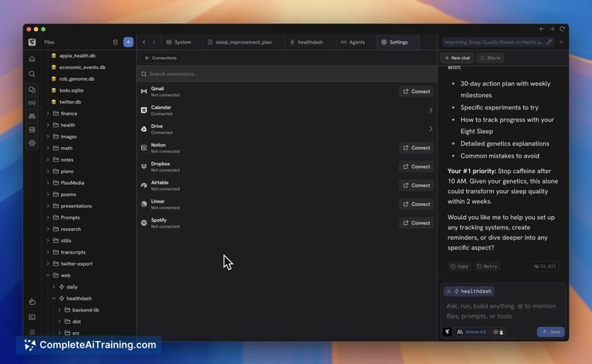Connect the Dropbox integration
Viewport: 592px width, 364px height.
417,166
